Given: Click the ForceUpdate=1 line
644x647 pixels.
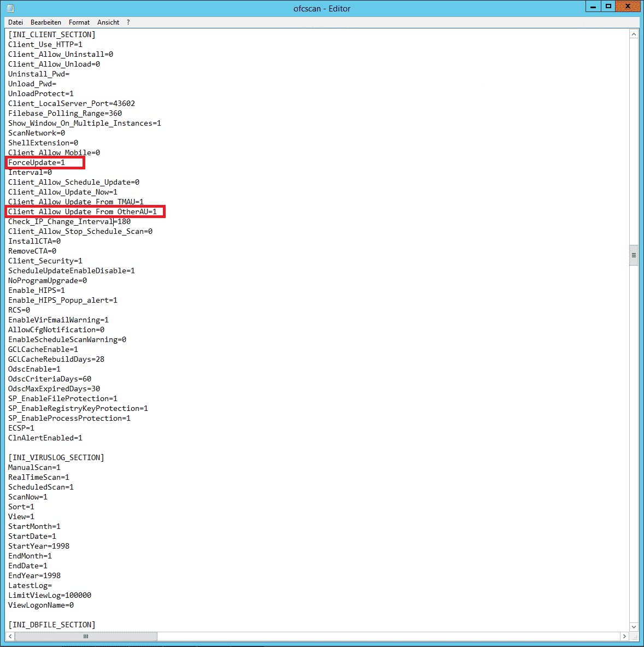Looking at the screenshot, I should point(36,163).
